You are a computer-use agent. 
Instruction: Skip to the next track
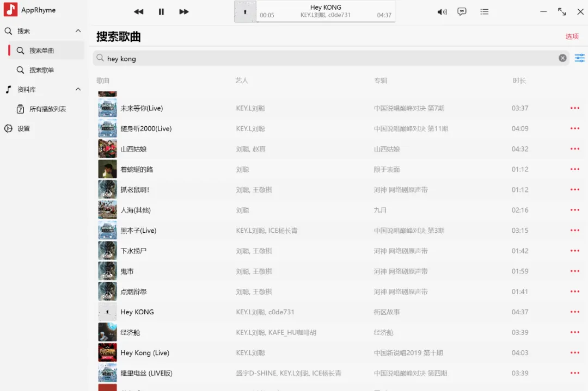click(x=184, y=11)
